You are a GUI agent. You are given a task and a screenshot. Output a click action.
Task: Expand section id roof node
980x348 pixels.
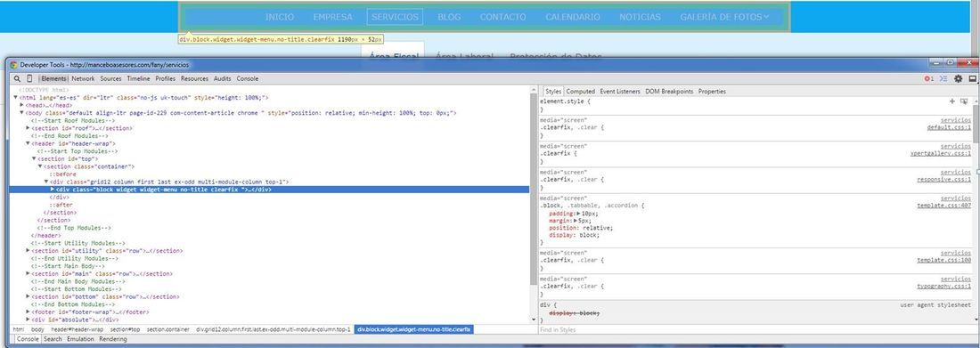(x=29, y=128)
